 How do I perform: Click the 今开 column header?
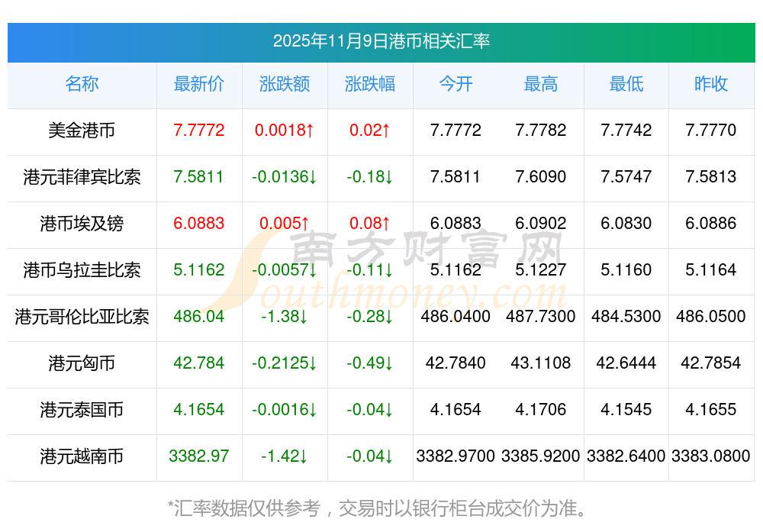456,84
